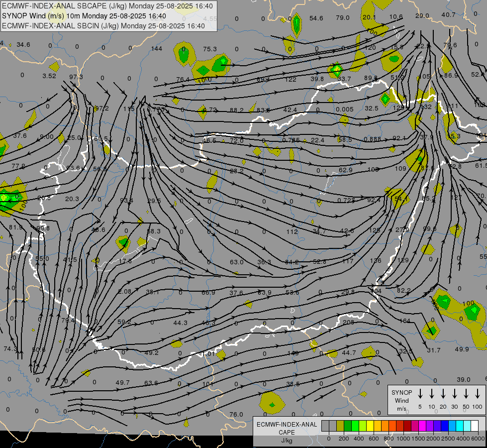Click the '1000' tick label in CAPE legend
This screenshot has width=487, height=448.
403,439
